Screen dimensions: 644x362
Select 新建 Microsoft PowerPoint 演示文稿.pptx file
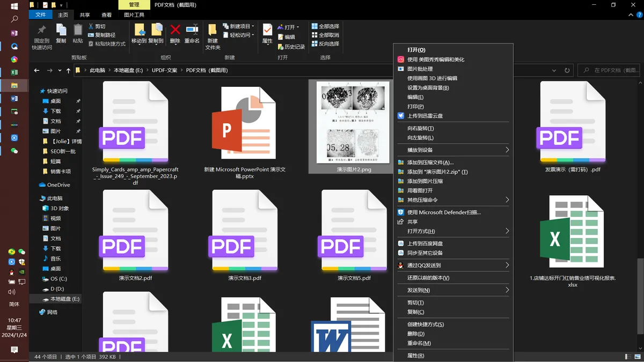tap(245, 124)
